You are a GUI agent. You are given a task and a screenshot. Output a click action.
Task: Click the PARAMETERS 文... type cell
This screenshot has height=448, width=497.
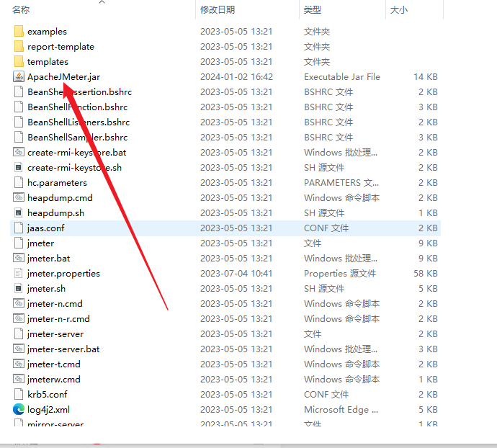coord(341,183)
